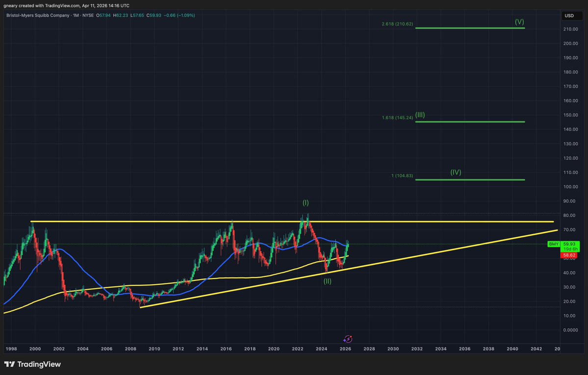Click the BMY symbol tag on price axis

554,244
